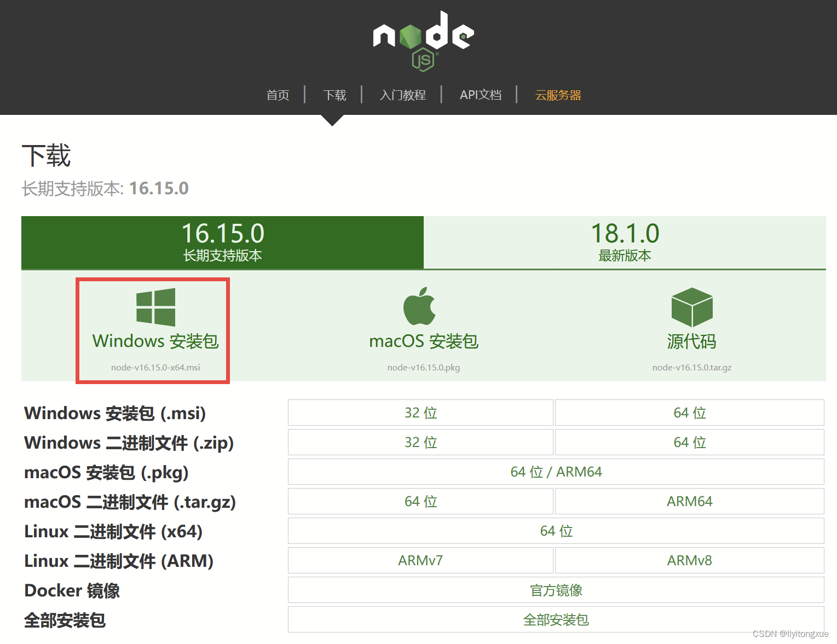Screen dimensions: 837x644
Task: Click the 云服务器 navigation link
Action: pyautogui.click(x=557, y=95)
